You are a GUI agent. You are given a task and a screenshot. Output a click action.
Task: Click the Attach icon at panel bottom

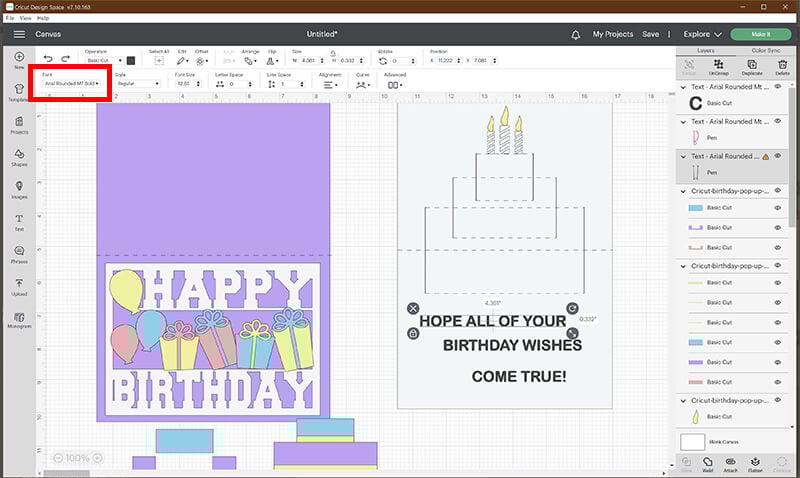(x=731, y=462)
